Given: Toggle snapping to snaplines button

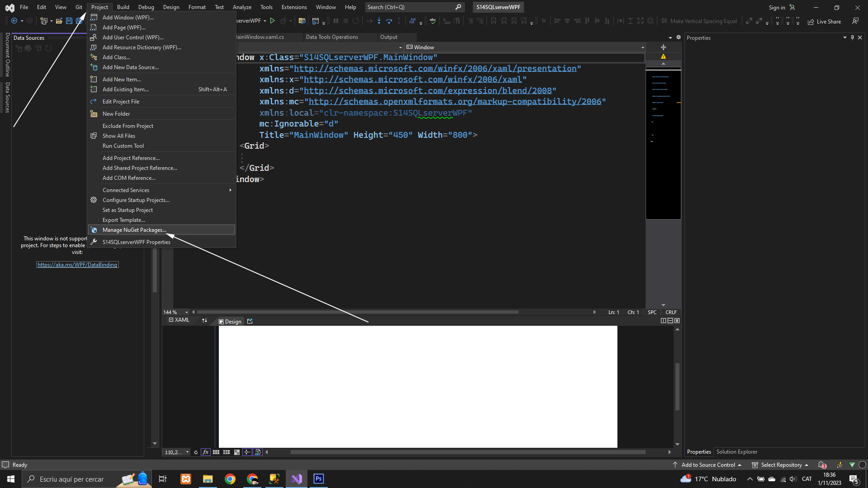Looking at the screenshot, I should 247,452.
